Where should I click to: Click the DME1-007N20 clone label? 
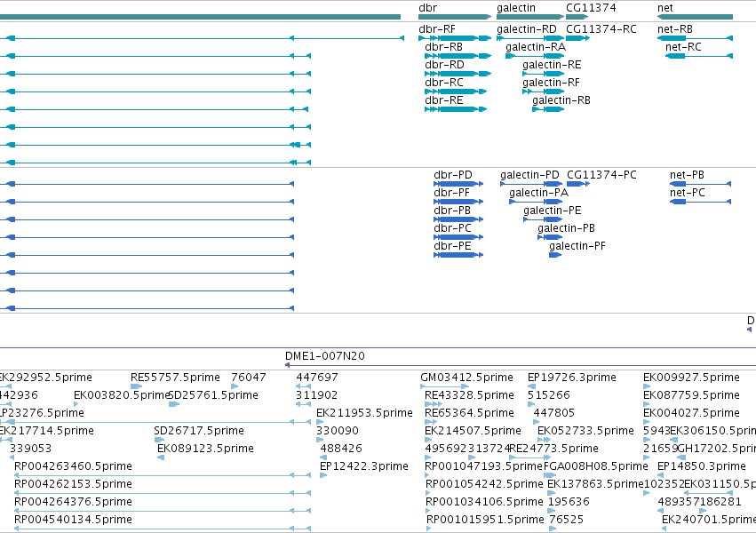click(x=325, y=356)
